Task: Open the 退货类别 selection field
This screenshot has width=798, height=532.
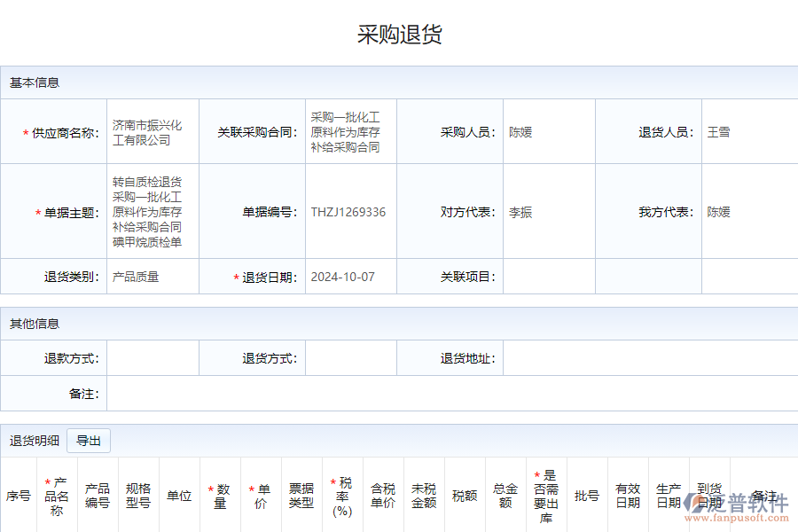Action: tap(153, 276)
